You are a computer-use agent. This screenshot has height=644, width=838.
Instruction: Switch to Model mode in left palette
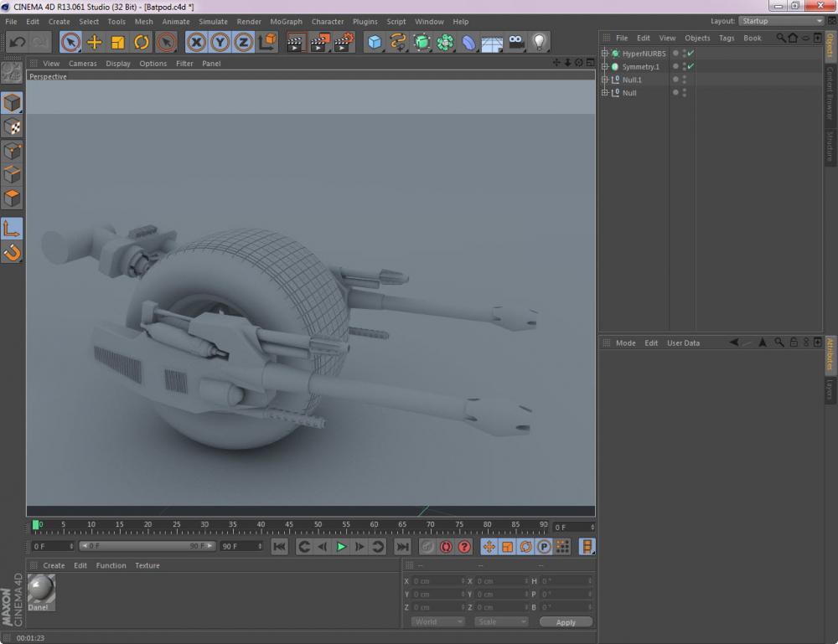(12, 102)
